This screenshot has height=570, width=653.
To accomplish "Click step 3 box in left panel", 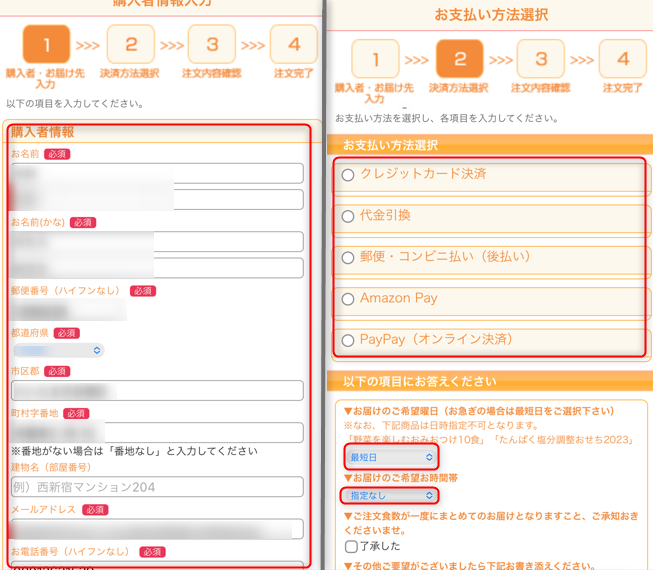I will (x=212, y=44).
